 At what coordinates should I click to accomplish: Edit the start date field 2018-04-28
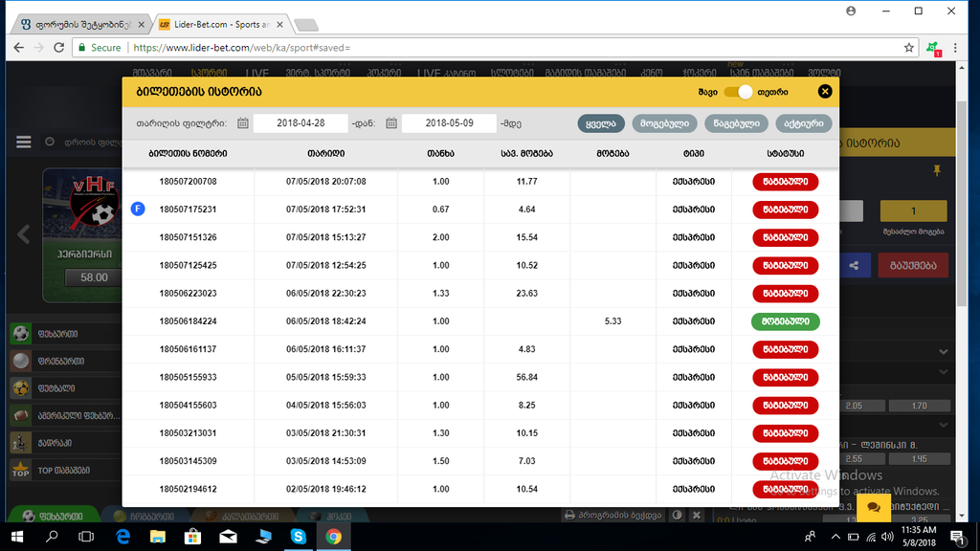click(301, 123)
